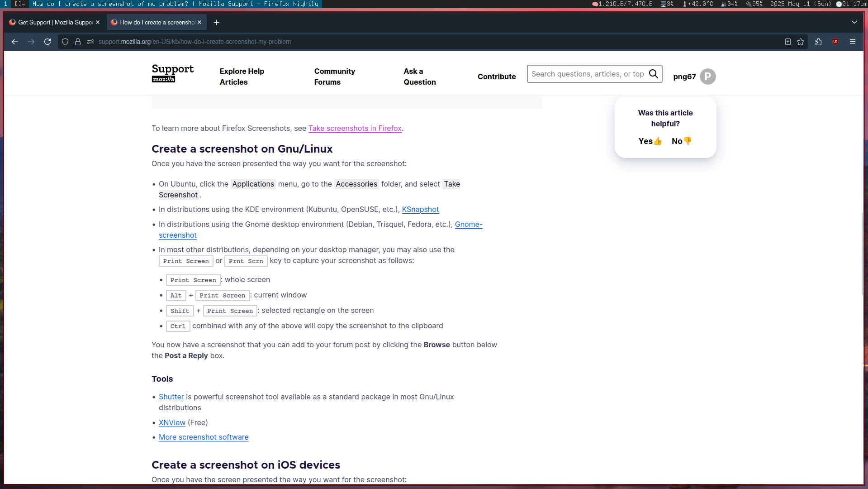Open Explore Help Articles menu

pyautogui.click(x=242, y=77)
